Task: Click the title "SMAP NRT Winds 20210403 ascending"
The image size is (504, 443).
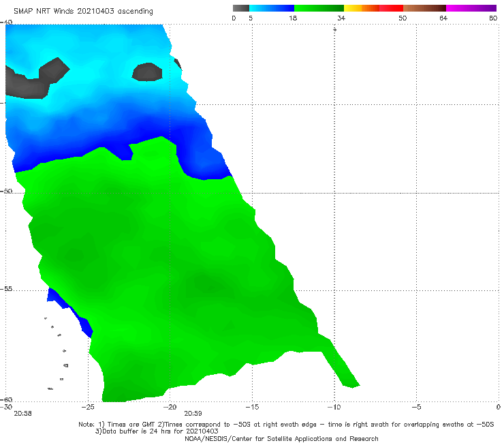Action: click(83, 11)
